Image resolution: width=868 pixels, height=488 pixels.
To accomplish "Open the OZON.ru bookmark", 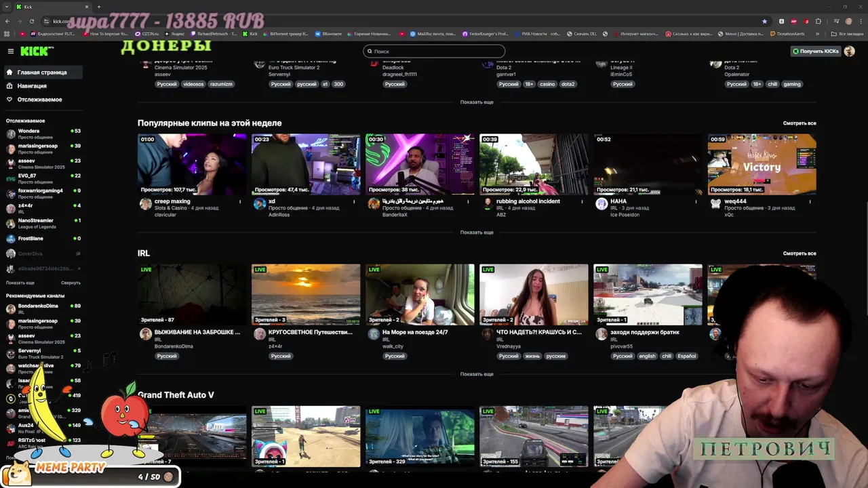I will [146, 34].
